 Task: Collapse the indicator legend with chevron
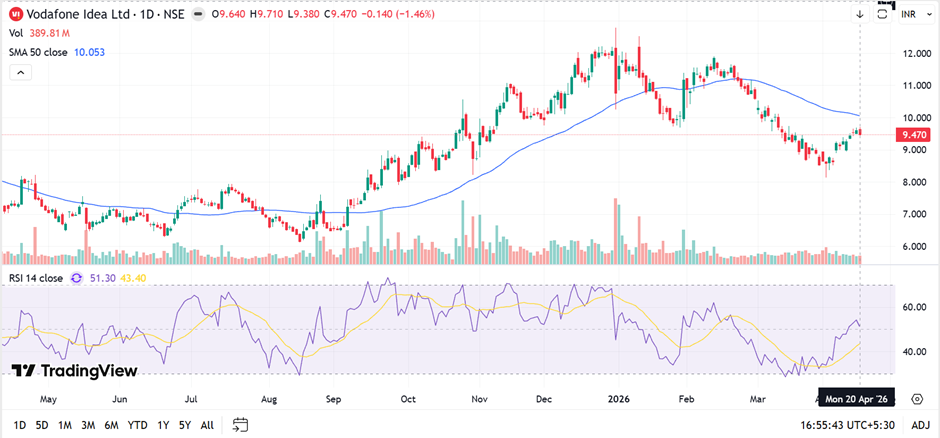(20, 72)
